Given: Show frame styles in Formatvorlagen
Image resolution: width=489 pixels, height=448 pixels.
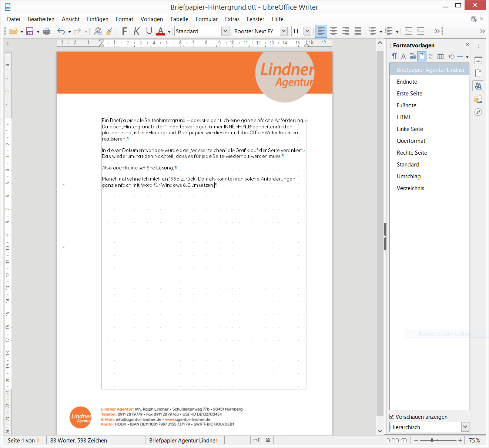Looking at the screenshot, I should click(412, 56).
